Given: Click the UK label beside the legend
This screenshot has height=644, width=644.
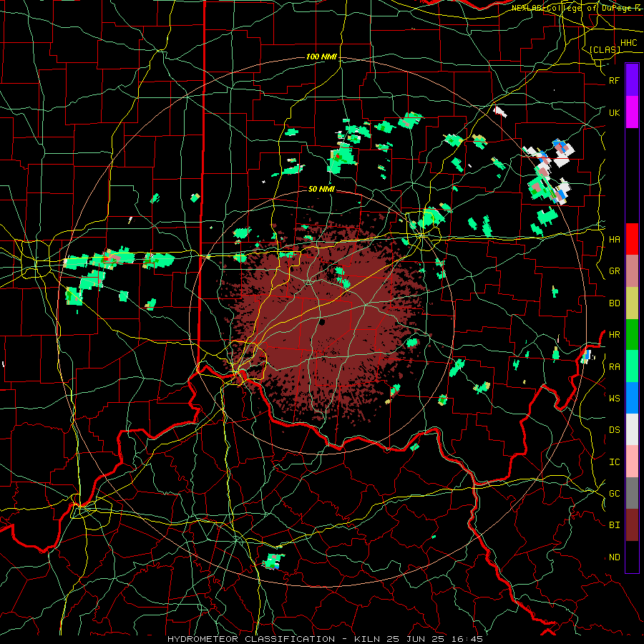Looking at the screenshot, I should click(x=614, y=112).
